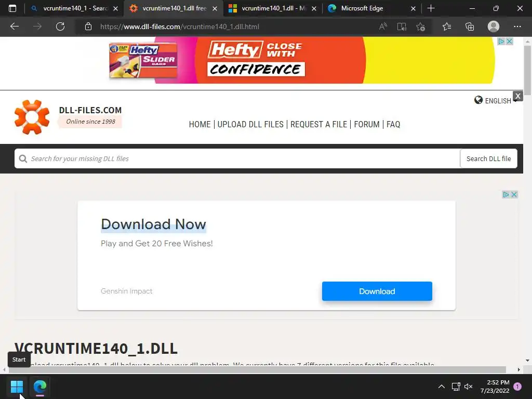Click the DLL-FILES.COM orange gear logo
Viewport: 532px width, 399px height.
pos(32,117)
